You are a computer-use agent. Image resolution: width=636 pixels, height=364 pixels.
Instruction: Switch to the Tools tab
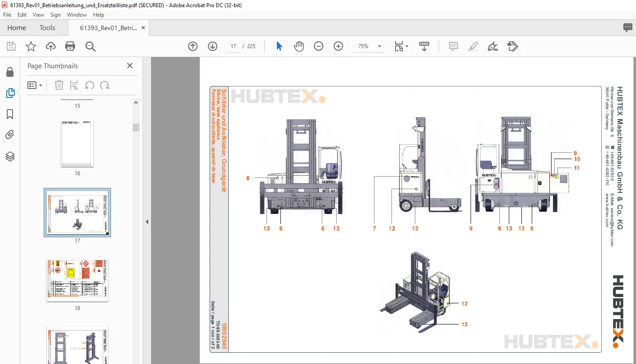(47, 28)
